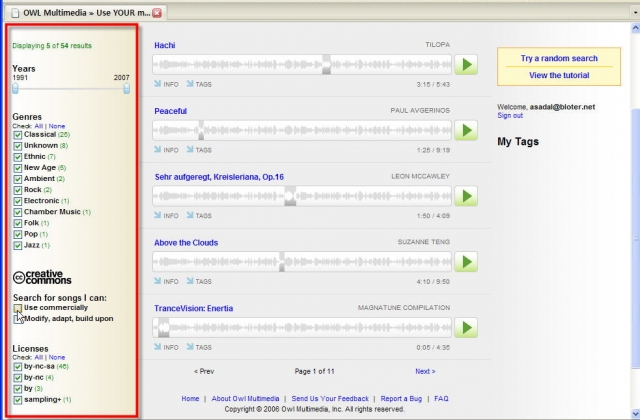The height and width of the screenshot is (420, 640).
Task: Enable Use commercially checkbox
Action: pyautogui.click(x=18, y=308)
